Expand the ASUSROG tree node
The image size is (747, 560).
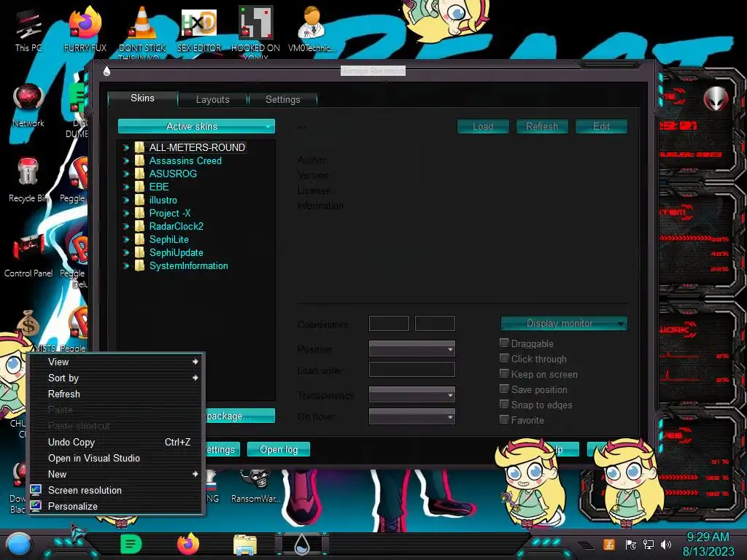125,174
